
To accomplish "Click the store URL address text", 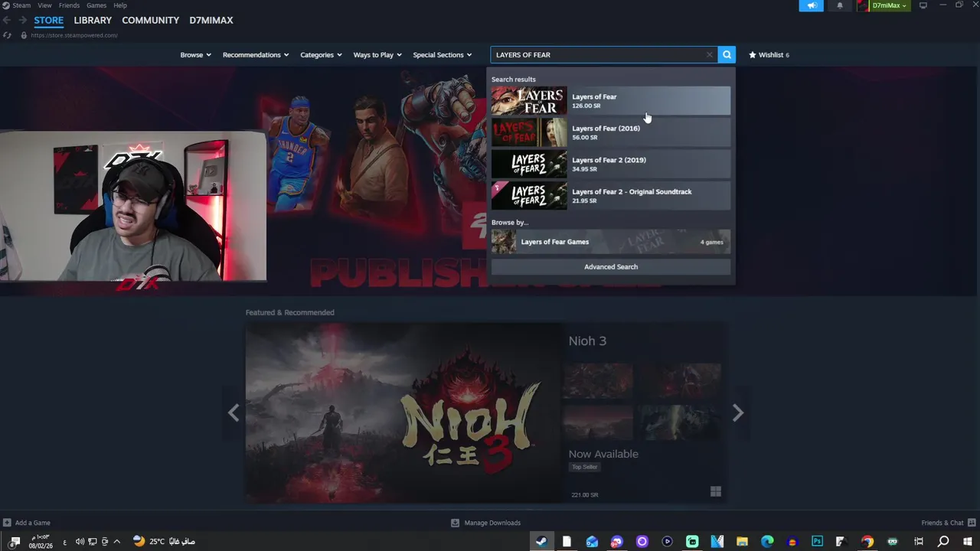I will (74, 35).
